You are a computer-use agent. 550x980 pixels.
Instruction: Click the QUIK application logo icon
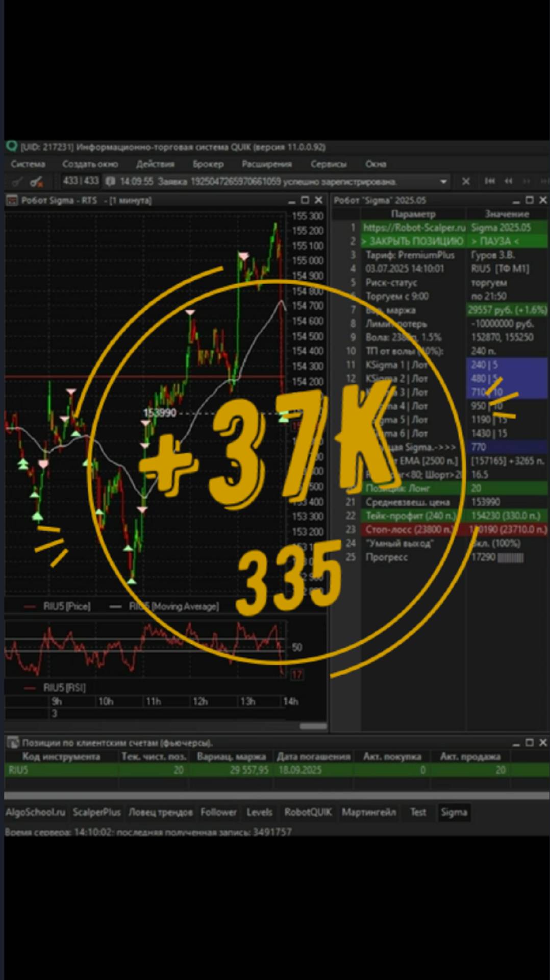tap(11, 146)
